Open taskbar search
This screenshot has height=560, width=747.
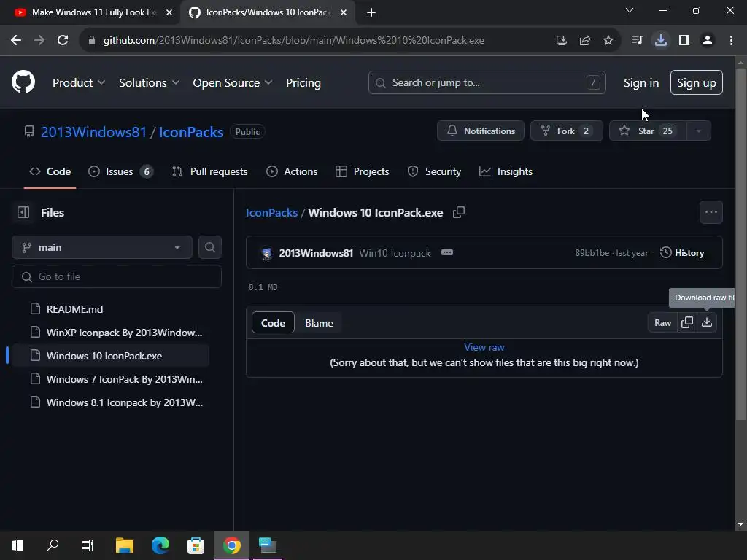[53, 545]
